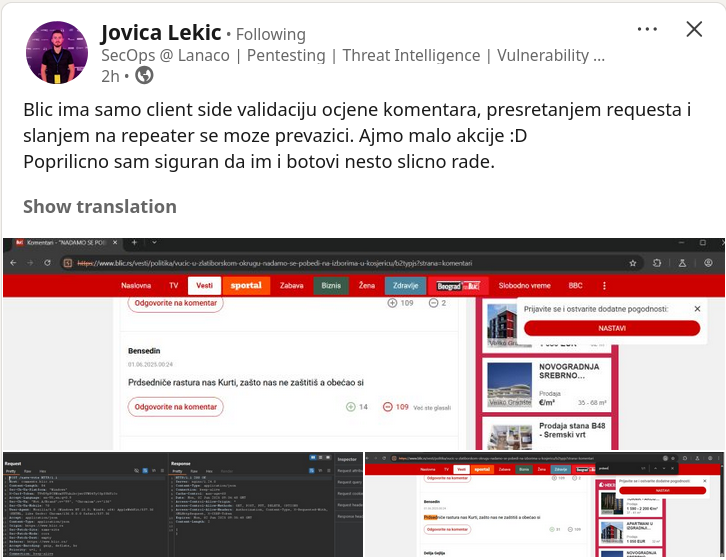Upvote Bensedin comment showing 14

point(351,407)
